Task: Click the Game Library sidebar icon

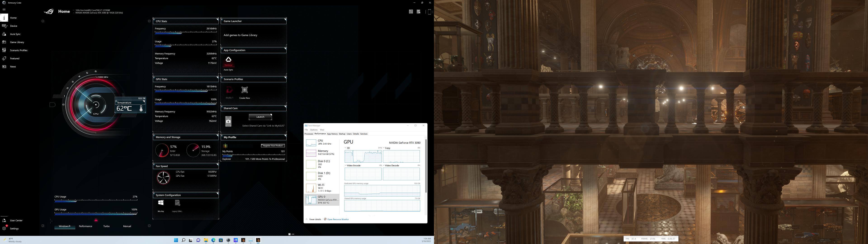Action: click(4, 42)
